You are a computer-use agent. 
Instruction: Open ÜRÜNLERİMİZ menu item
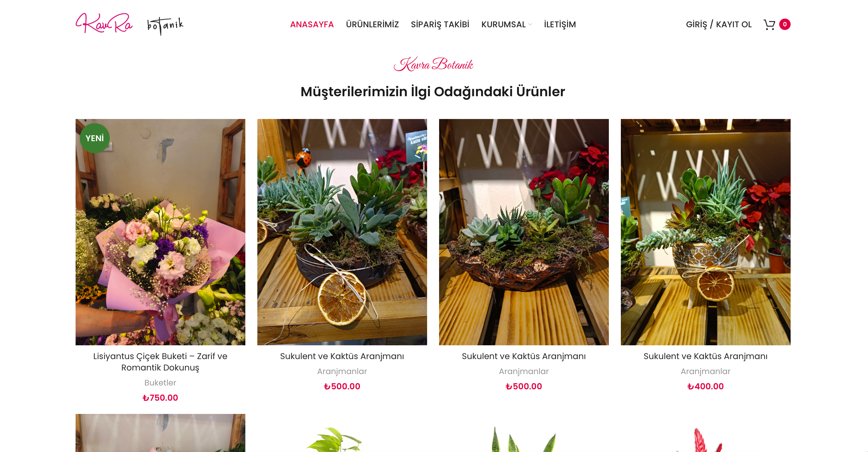[x=372, y=24]
